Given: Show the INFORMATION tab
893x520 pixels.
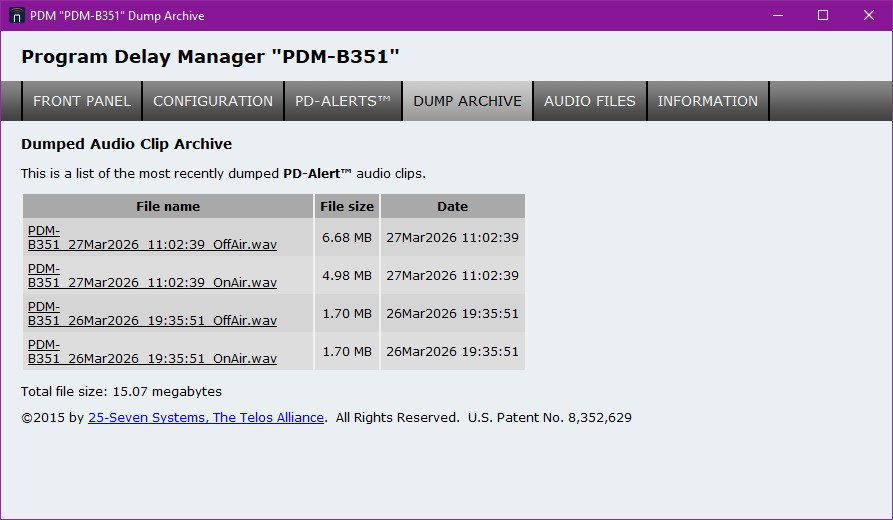Looking at the screenshot, I should pos(707,101).
